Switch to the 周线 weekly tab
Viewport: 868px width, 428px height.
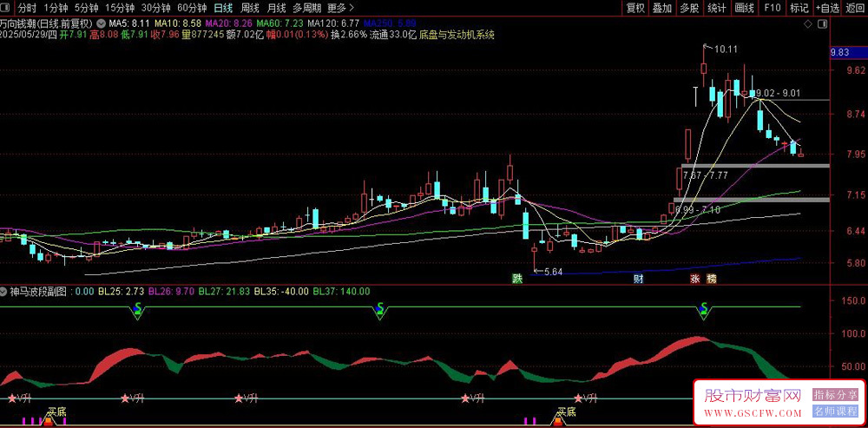(x=250, y=8)
